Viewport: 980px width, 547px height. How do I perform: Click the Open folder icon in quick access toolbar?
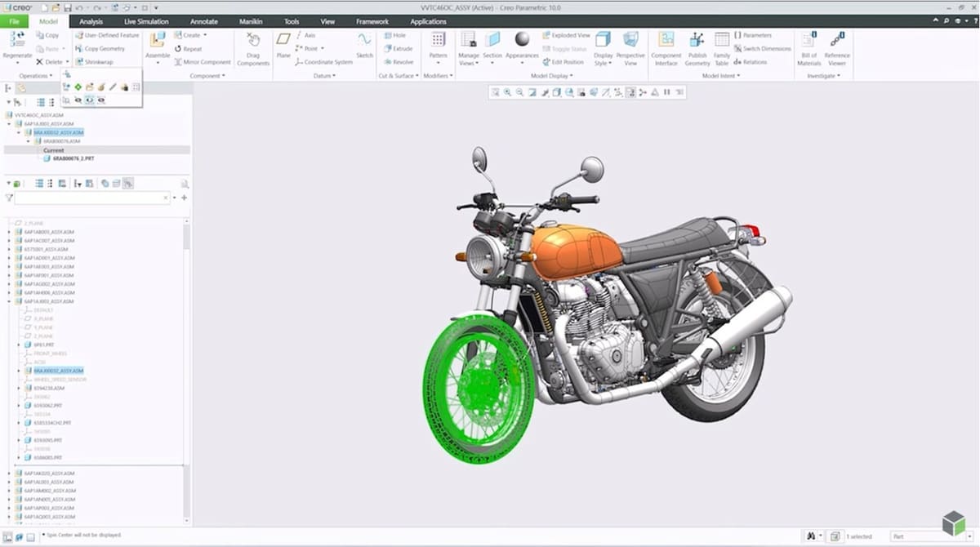[x=55, y=8]
